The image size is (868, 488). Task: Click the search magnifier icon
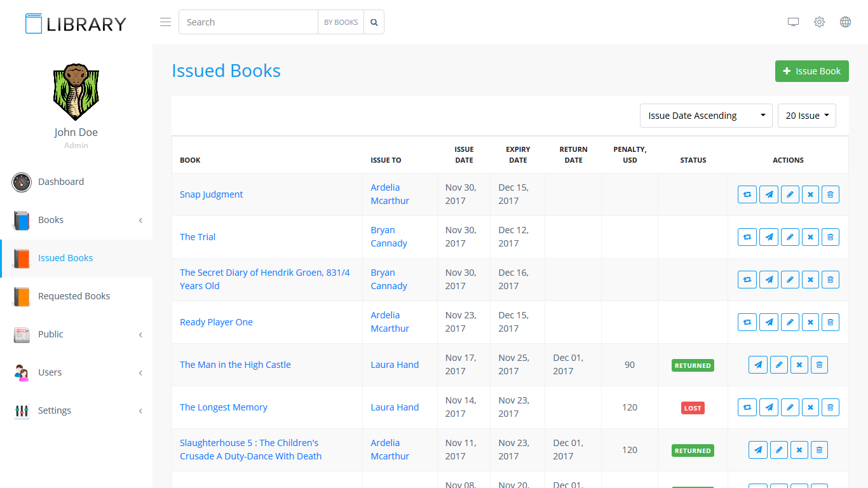(x=374, y=22)
